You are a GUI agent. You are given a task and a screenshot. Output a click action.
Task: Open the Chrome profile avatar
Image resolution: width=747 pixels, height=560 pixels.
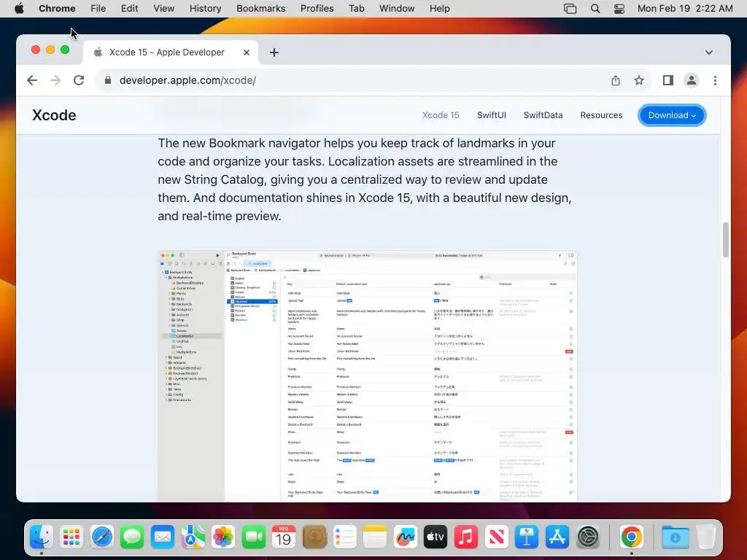[x=692, y=80]
